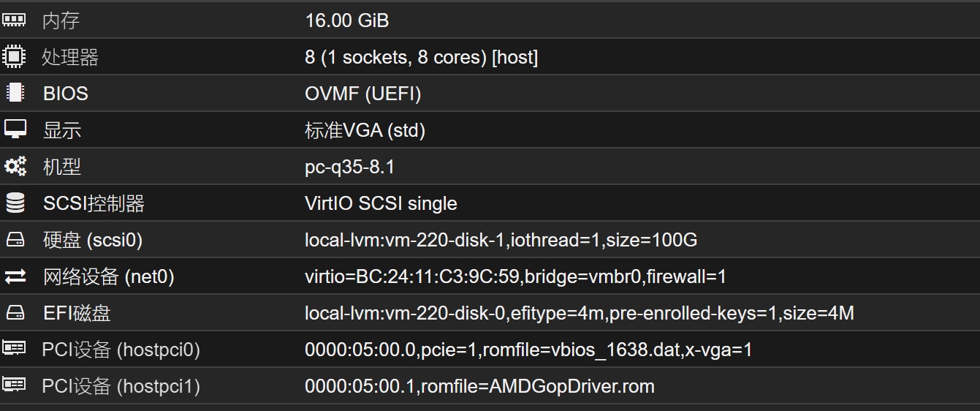Select the VirtIO SCSI single entry
This screenshot has height=411, width=980.
pos(381,203)
